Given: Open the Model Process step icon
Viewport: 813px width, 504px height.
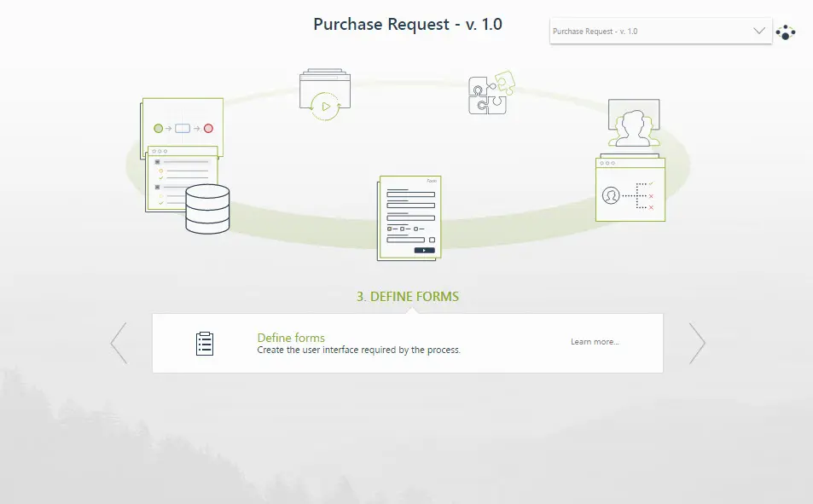Looking at the screenshot, I should point(182,126).
